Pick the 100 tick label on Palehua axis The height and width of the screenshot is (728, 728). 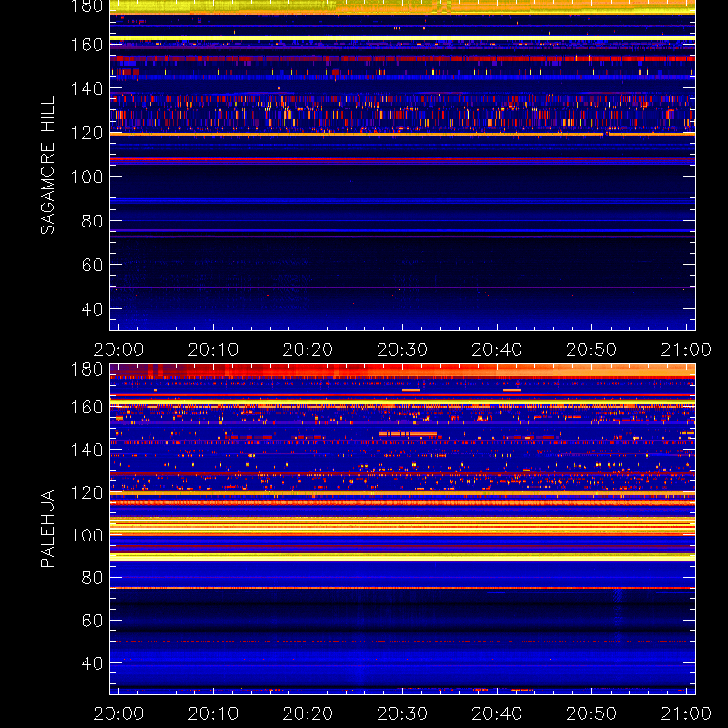pos(86,535)
